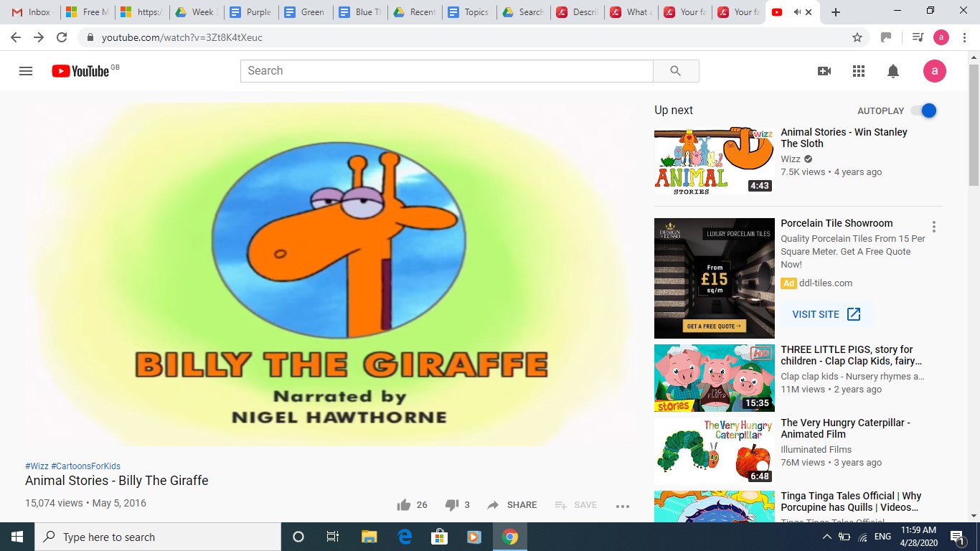Screen dimensions: 980x551
Task: Open Task View on the taskbar
Action: coord(333,537)
